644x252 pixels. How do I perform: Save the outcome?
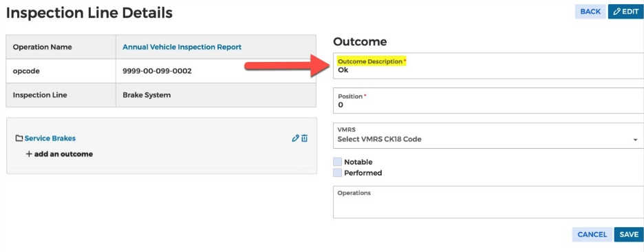coord(629,234)
